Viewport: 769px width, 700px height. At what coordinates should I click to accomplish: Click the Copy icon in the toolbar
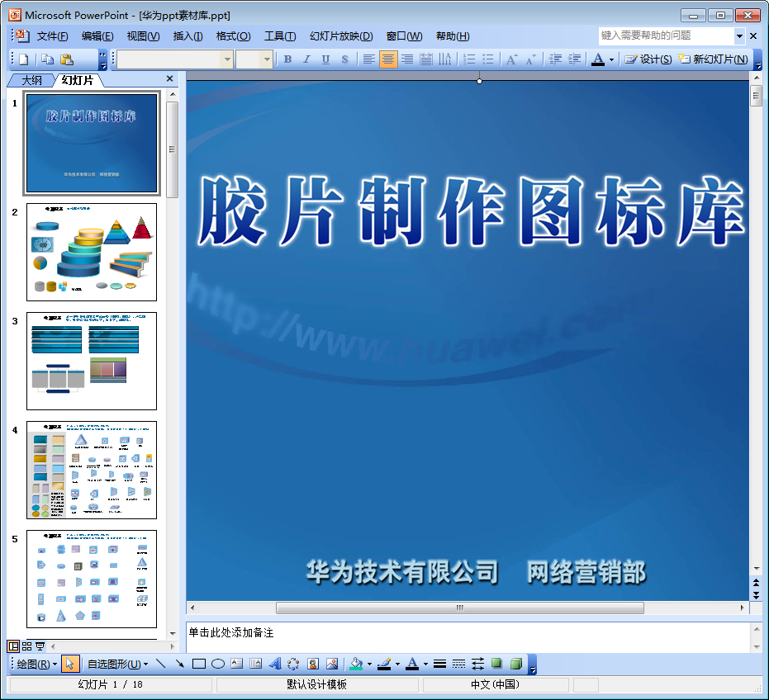click(48, 59)
